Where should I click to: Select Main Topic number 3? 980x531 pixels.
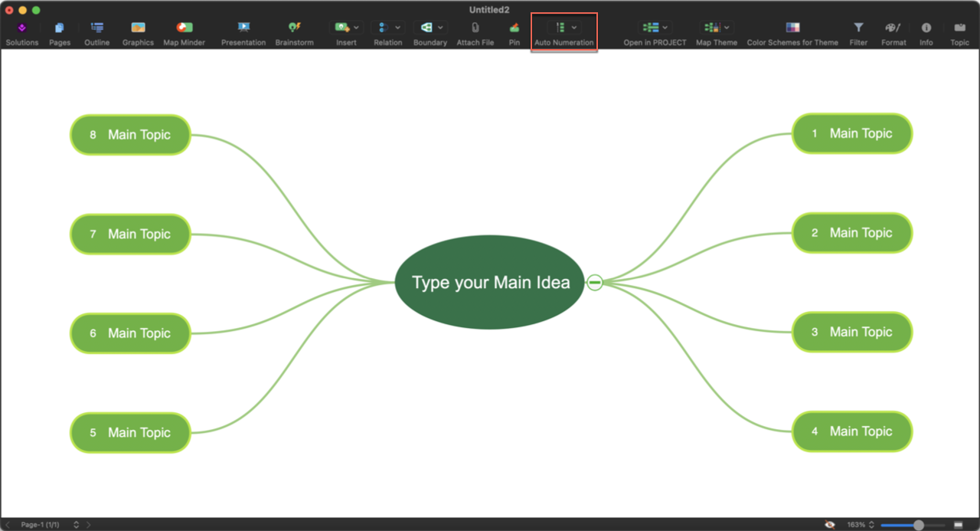tap(852, 332)
